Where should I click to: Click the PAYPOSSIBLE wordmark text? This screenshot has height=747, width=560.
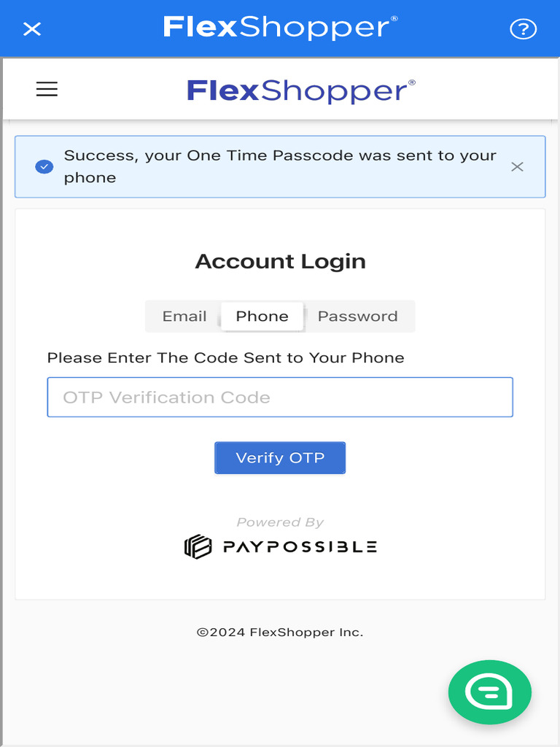point(300,547)
